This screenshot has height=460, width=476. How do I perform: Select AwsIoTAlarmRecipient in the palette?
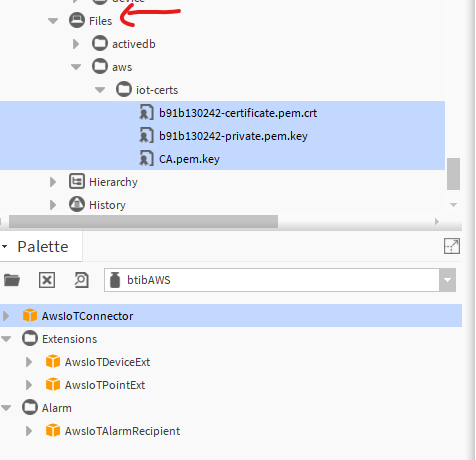click(x=122, y=431)
